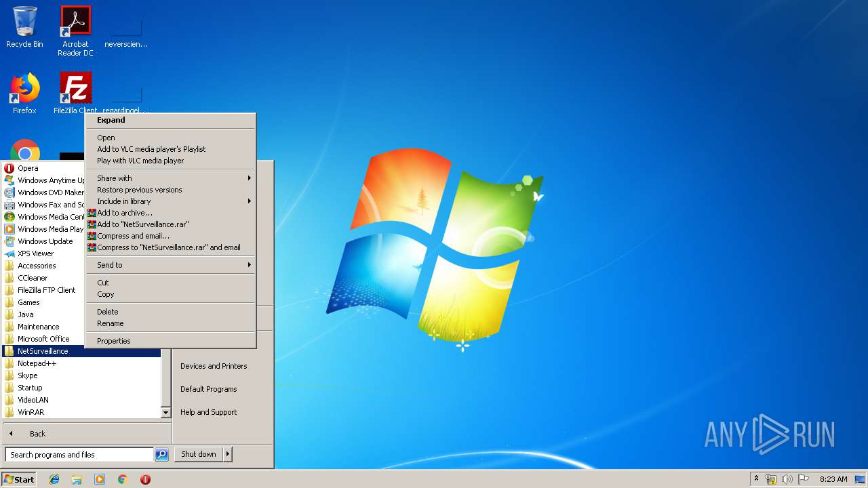
Task: Open Devices and Printers
Action: pyautogui.click(x=214, y=366)
